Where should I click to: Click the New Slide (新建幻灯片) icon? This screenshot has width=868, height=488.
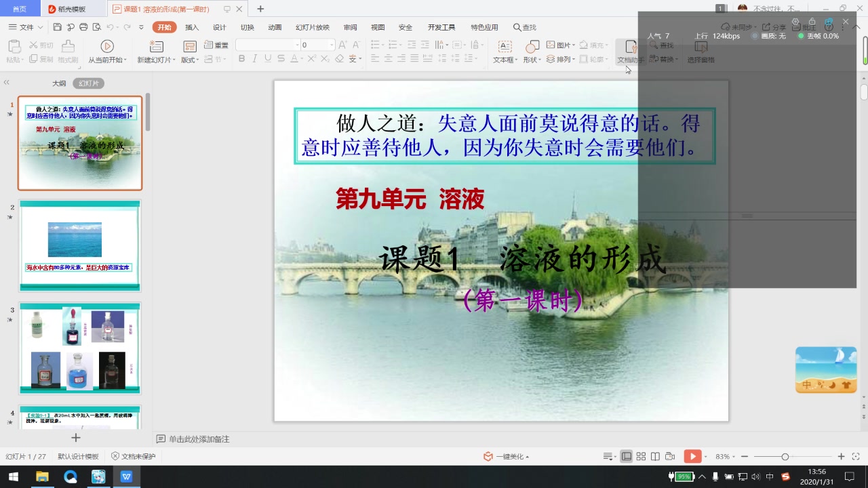click(156, 46)
